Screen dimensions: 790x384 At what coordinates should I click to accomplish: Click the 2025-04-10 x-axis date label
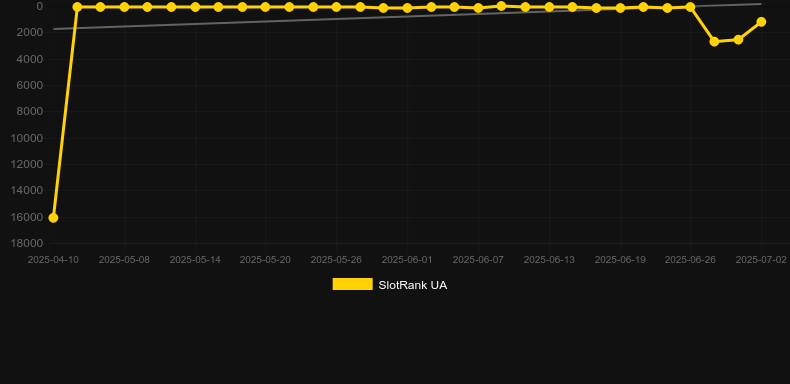click(53, 260)
